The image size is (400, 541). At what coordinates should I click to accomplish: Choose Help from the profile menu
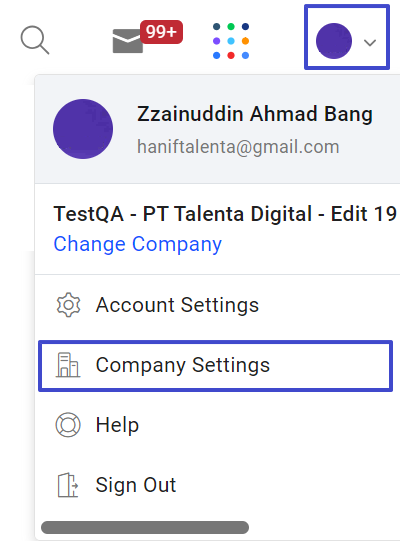coord(216,425)
